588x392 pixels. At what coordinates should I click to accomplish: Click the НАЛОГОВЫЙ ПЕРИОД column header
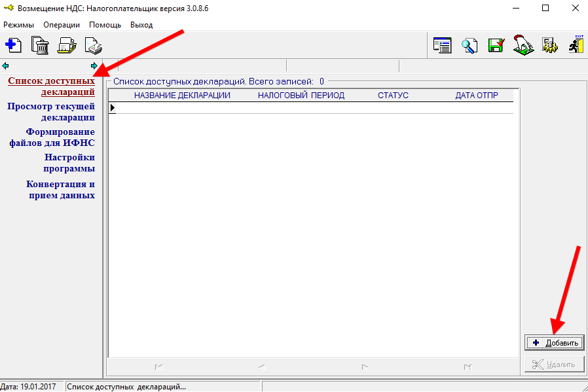click(x=301, y=96)
